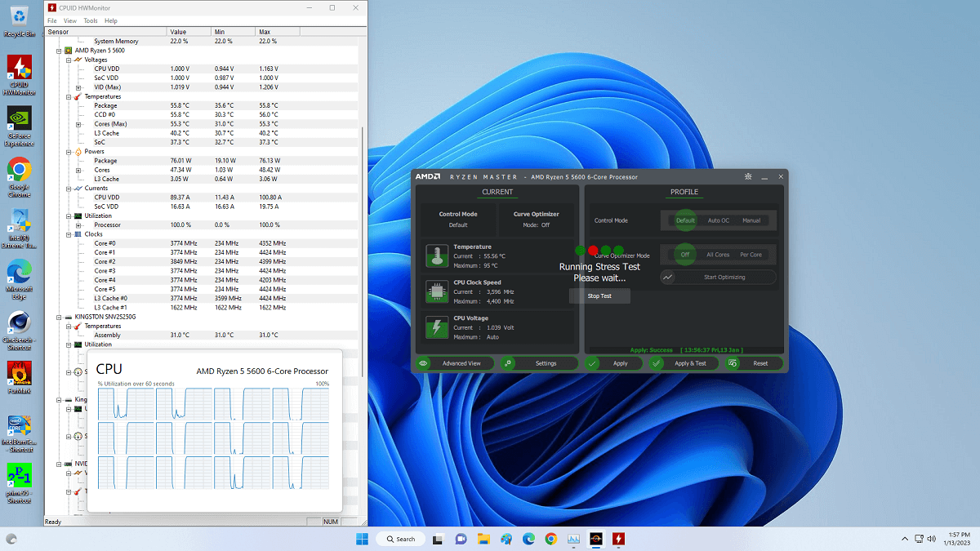Collapse the Voltages tree node

coord(69,60)
